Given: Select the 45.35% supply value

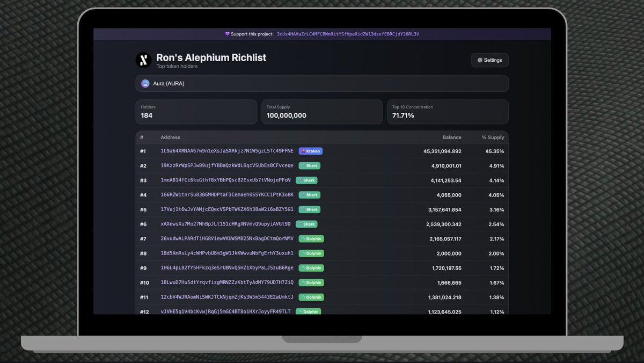Looking at the screenshot, I should point(495,151).
